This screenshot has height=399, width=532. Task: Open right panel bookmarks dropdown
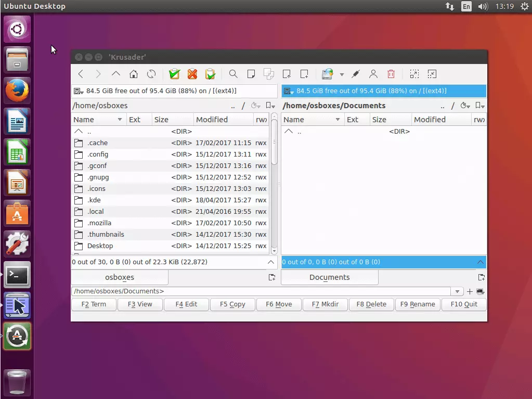(480, 106)
